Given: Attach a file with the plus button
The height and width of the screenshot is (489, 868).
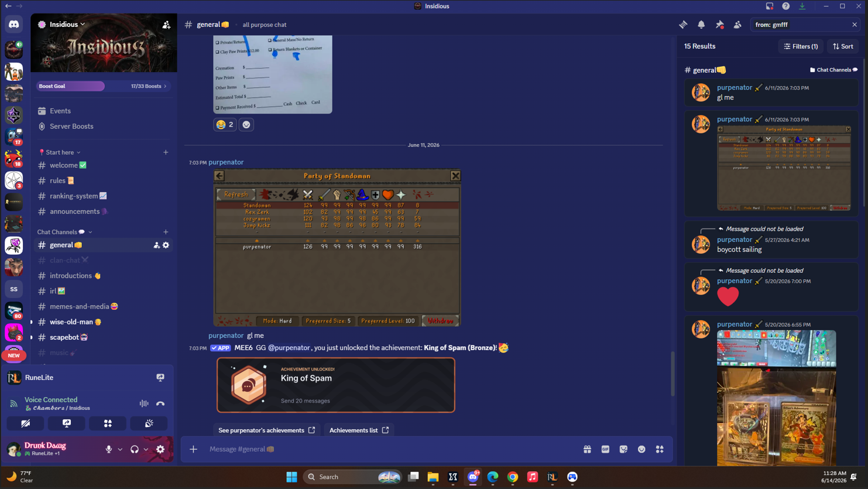Looking at the screenshot, I should click(x=193, y=449).
